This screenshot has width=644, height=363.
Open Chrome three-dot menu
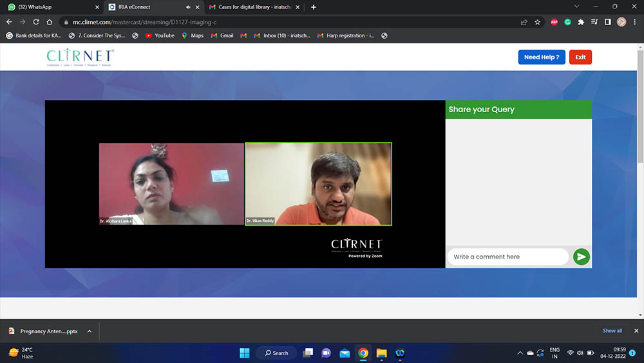[x=634, y=22]
